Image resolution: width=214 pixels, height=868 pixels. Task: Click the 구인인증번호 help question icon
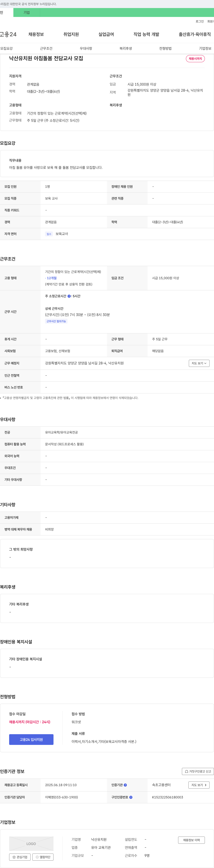tap(131, 797)
